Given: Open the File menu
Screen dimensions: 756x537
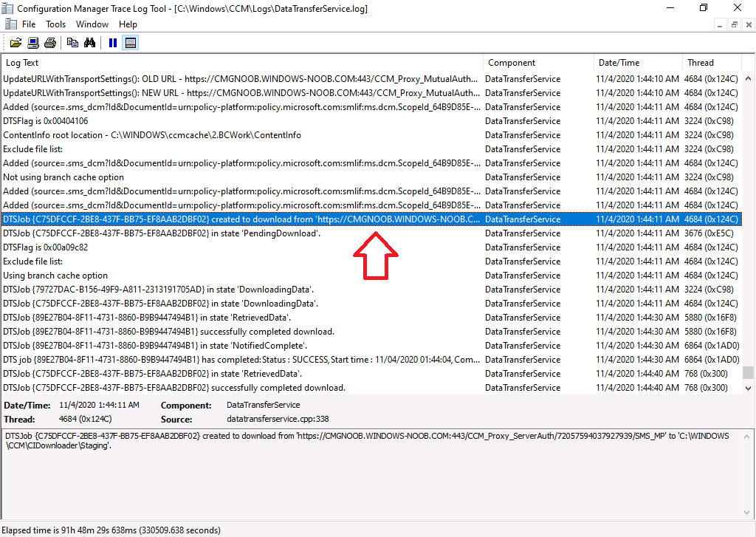Looking at the screenshot, I should click(x=29, y=24).
